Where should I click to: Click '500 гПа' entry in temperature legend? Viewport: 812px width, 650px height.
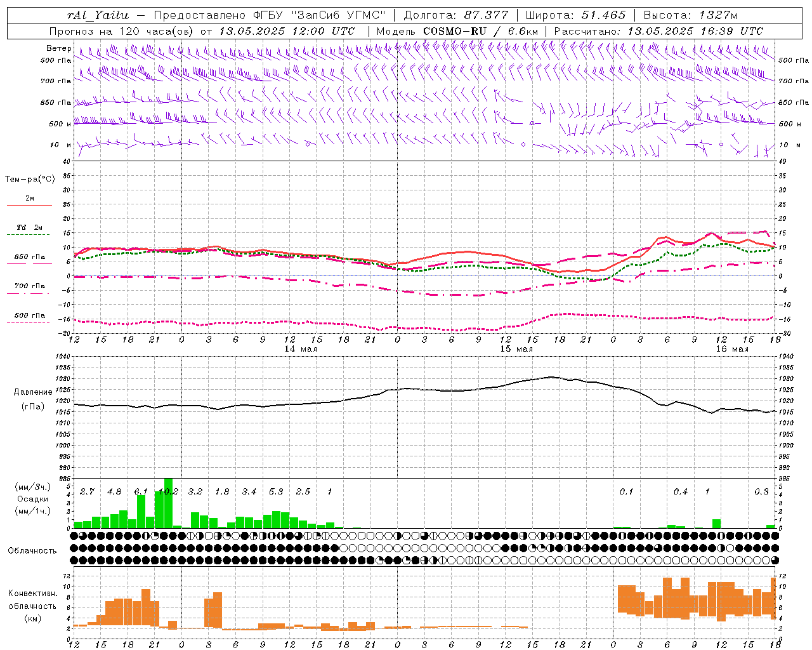point(30,315)
